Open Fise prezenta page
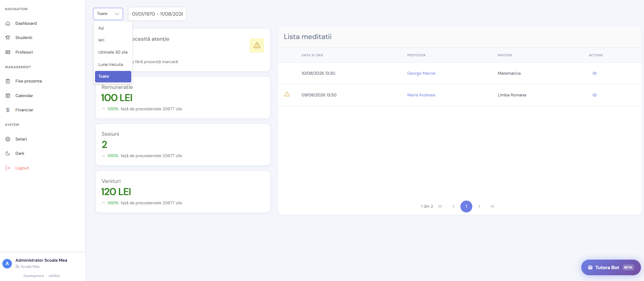The width and height of the screenshot is (644, 281). pos(29,81)
